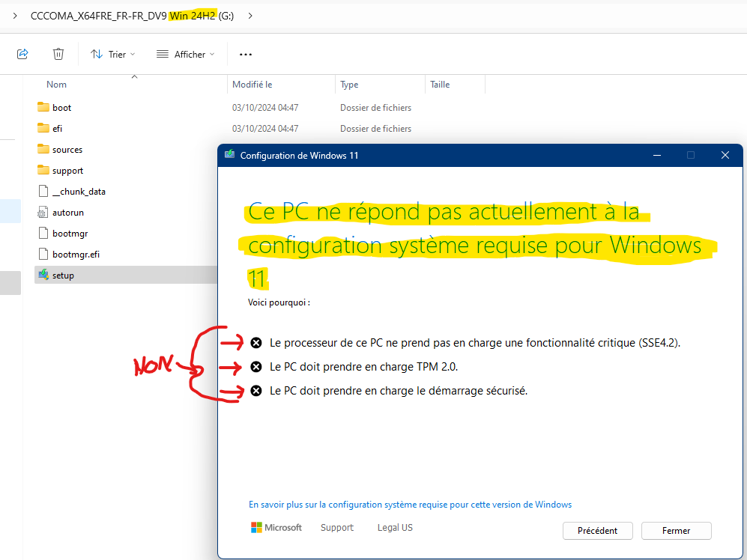This screenshot has height=560, width=747.
Task: Sort by Type column header
Action: click(x=349, y=85)
